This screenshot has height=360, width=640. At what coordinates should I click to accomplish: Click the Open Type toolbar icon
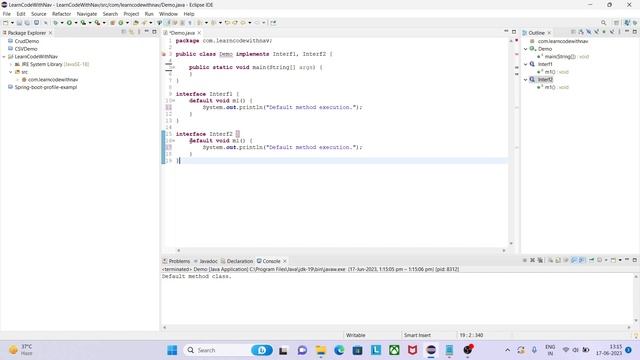[x=136, y=23]
